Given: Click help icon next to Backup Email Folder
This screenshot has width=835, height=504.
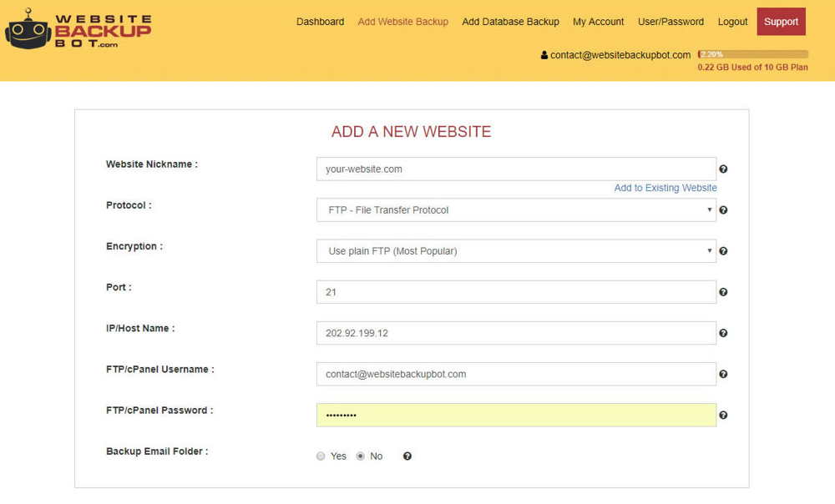Looking at the screenshot, I should coord(407,456).
